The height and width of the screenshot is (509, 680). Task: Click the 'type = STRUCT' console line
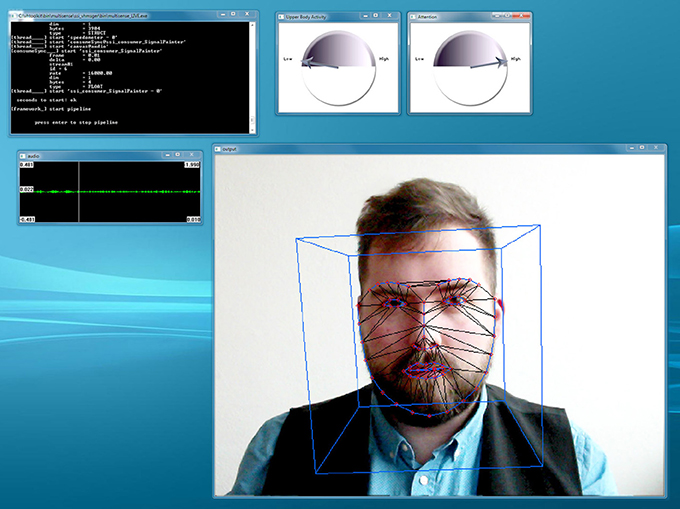(78, 33)
